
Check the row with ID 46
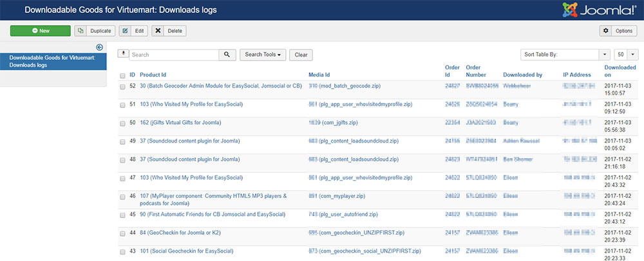pyautogui.click(x=122, y=197)
